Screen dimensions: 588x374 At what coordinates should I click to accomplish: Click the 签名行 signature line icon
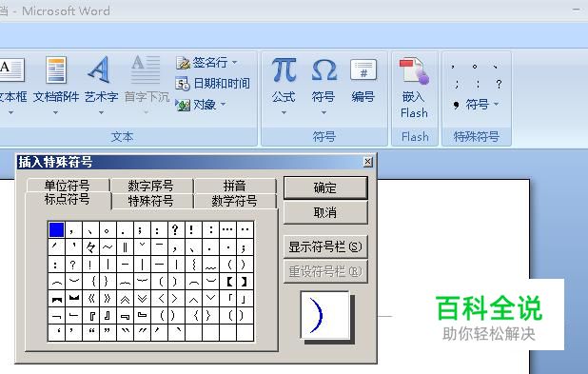(x=183, y=63)
